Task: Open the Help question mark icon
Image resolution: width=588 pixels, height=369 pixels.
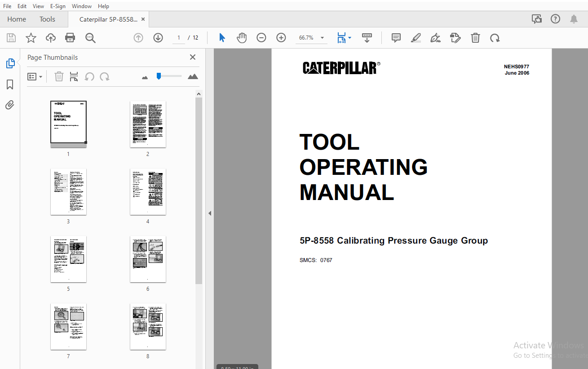Action: click(x=556, y=19)
